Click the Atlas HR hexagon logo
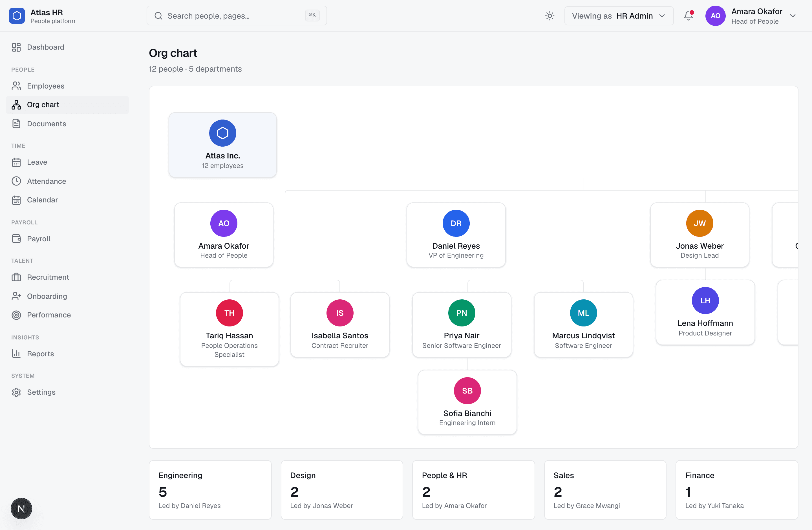The image size is (812, 530). coord(17,16)
